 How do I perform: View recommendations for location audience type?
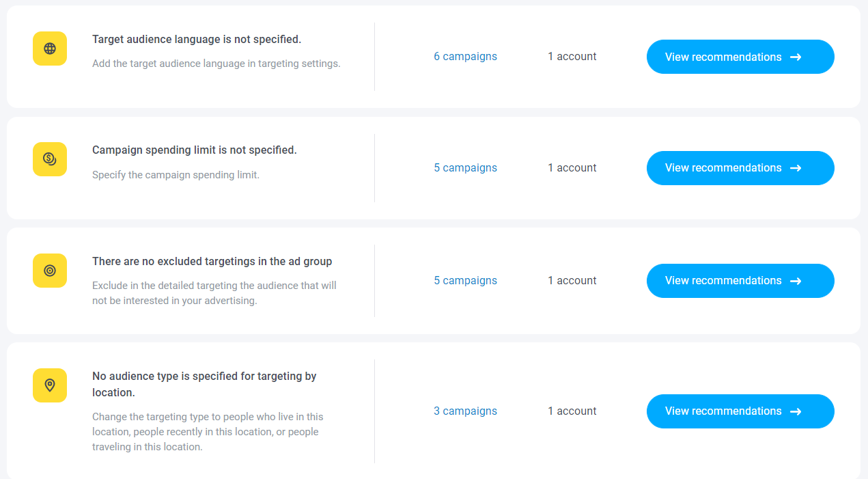click(740, 411)
